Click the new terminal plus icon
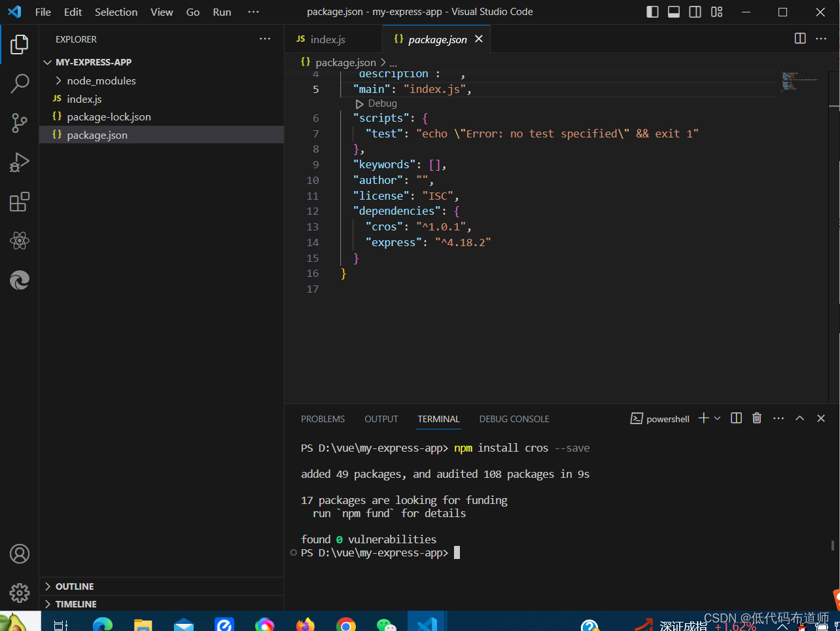Image resolution: width=840 pixels, height=631 pixels. [703, 418]
